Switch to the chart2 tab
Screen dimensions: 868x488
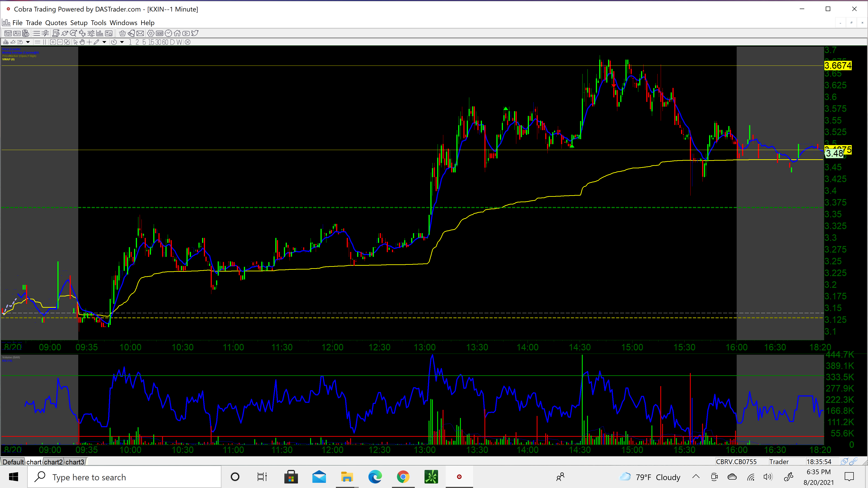[53, 462]
